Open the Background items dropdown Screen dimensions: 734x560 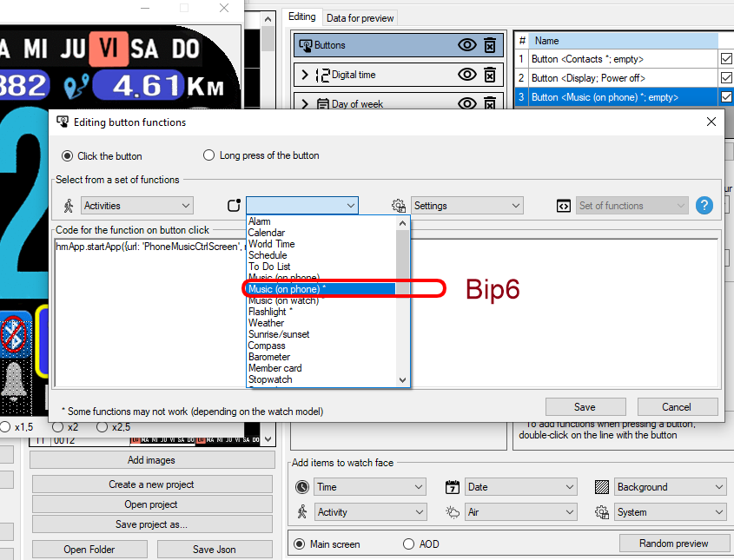[x=671, y=487]
